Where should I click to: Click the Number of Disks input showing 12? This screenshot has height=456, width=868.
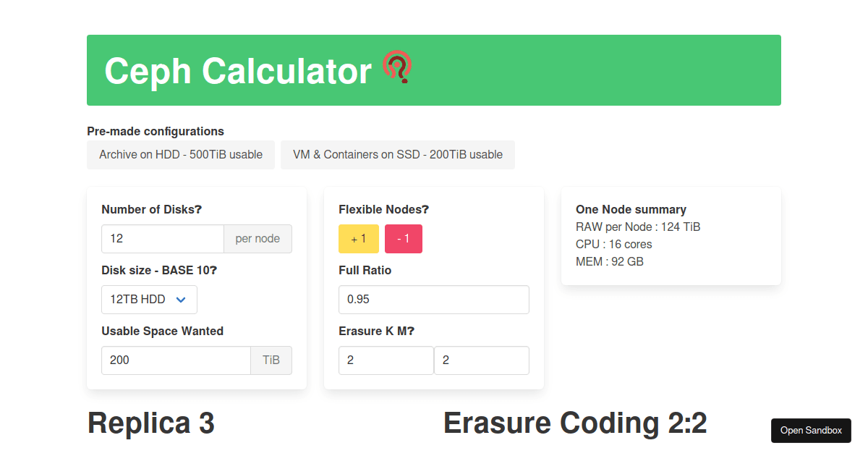162,238
